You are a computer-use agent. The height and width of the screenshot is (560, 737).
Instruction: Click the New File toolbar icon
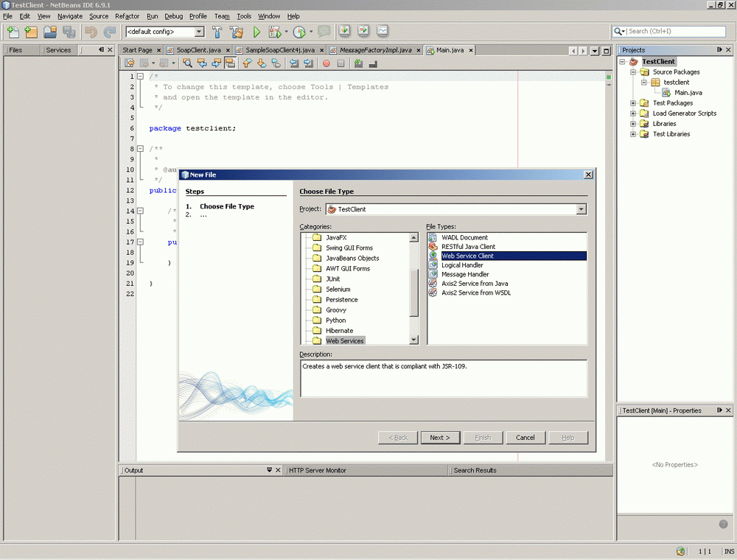(x=13, y=32)
